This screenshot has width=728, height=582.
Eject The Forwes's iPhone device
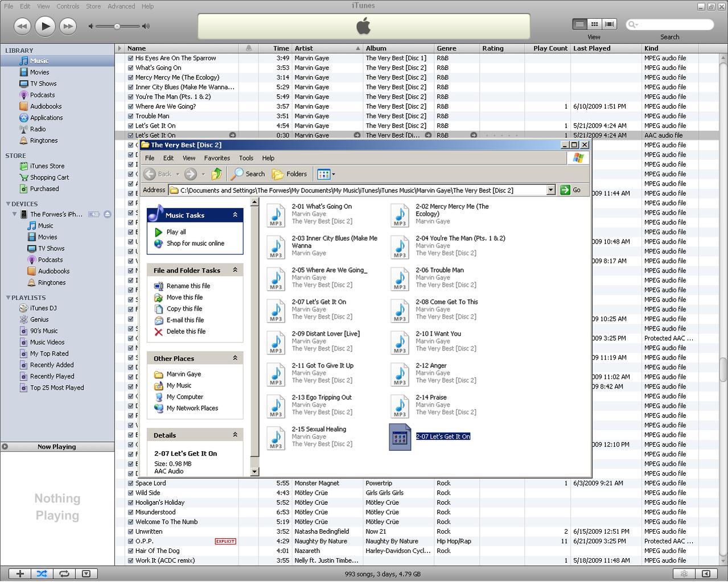[108, 214]
